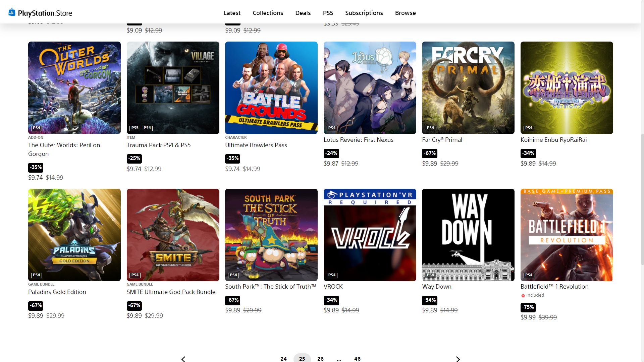The width and height of the screenshot is (644, 362).
Task: Open the Way Down game cover
Action: pyautogui.click(x=468, y=235)
